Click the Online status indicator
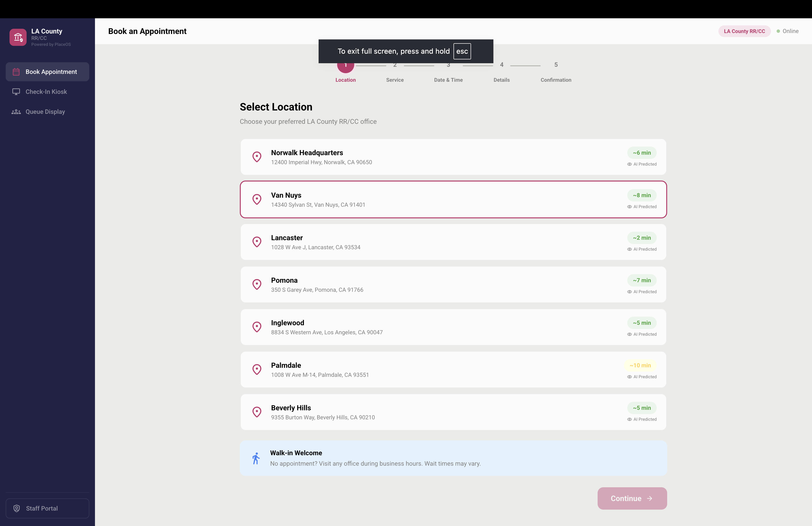Viewport: 812px width, 526px height. [x=788, y=31]
